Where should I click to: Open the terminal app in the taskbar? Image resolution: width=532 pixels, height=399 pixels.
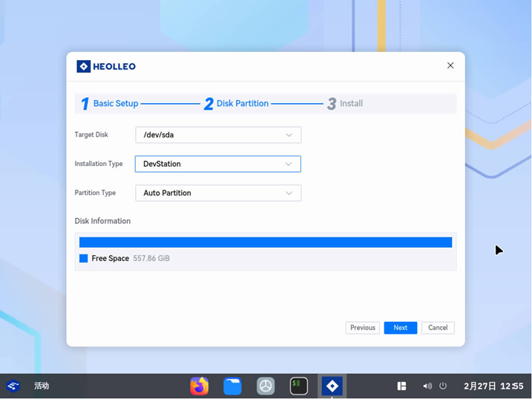[299, 386]
